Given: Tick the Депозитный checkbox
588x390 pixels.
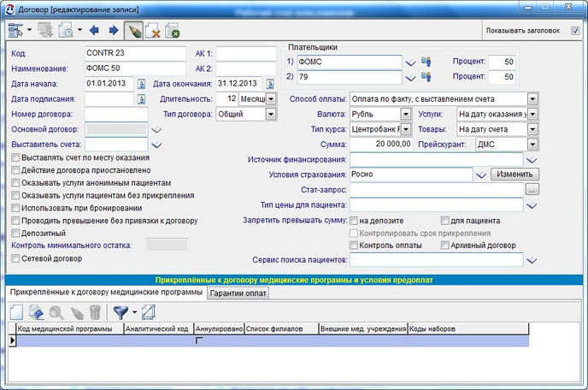Looking at the screenshot, I should 15,233.
